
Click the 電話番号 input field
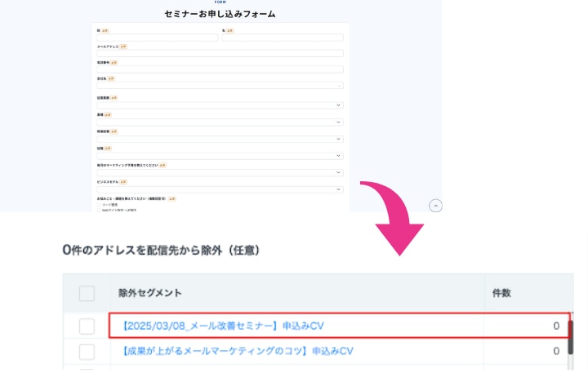(x=220, y=69)
